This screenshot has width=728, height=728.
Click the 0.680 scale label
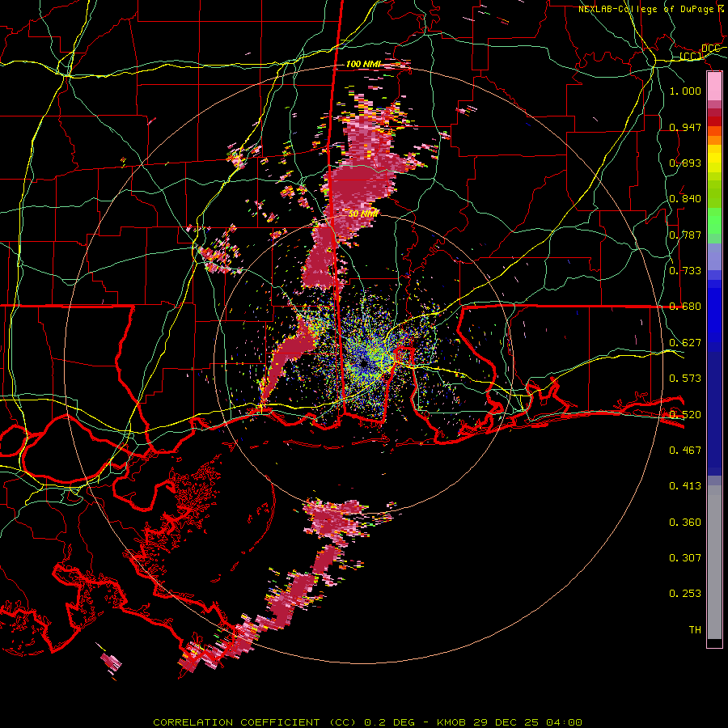coord(685,306)
